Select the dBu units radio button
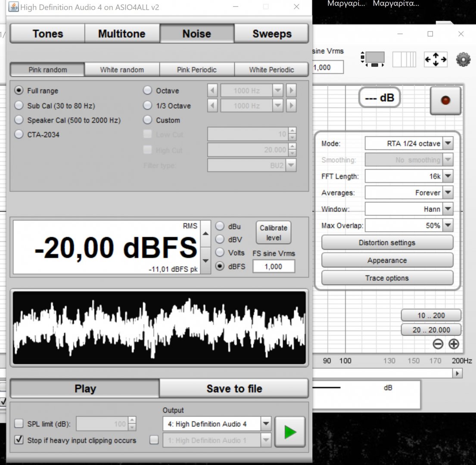The image size is (476, 465). pos(220,226)
